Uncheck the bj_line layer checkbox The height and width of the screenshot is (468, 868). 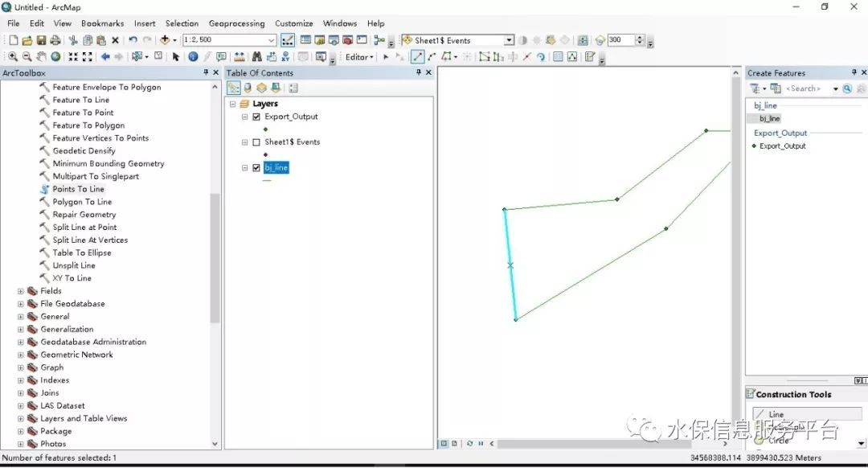pyautogui.click(x=256, y=168)
